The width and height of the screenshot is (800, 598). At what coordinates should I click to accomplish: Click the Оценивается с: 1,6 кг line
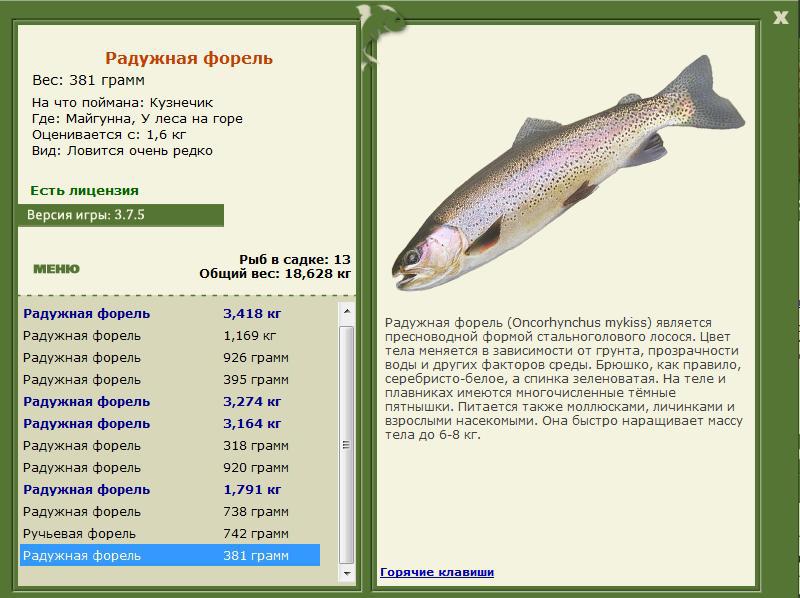109,135
